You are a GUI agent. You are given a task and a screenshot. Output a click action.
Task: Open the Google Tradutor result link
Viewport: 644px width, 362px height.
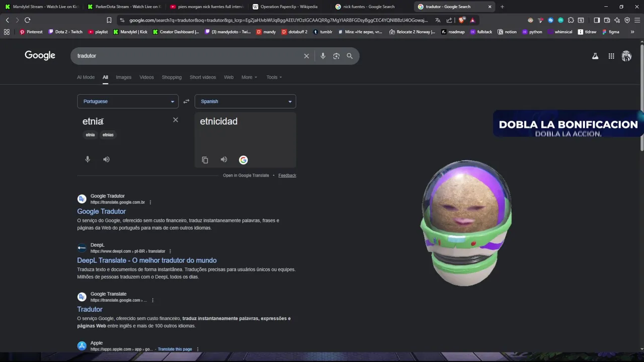[x=101, y=212]
